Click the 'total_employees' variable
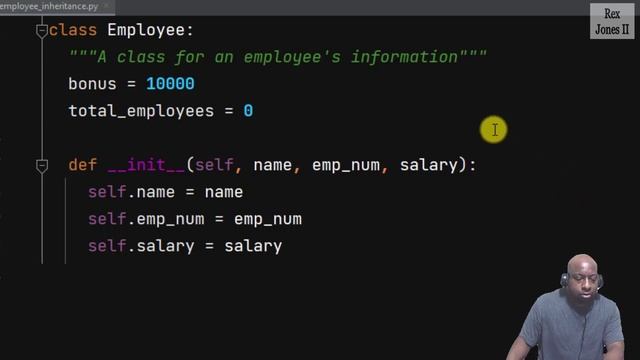Screen dimensions: 640x360 (x=141, y=111)
